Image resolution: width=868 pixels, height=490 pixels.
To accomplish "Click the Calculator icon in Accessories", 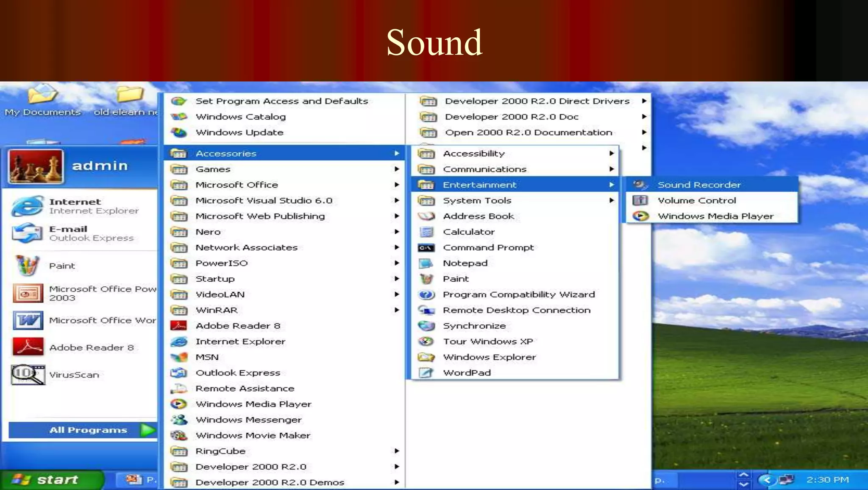I will [x=426, y=232].
